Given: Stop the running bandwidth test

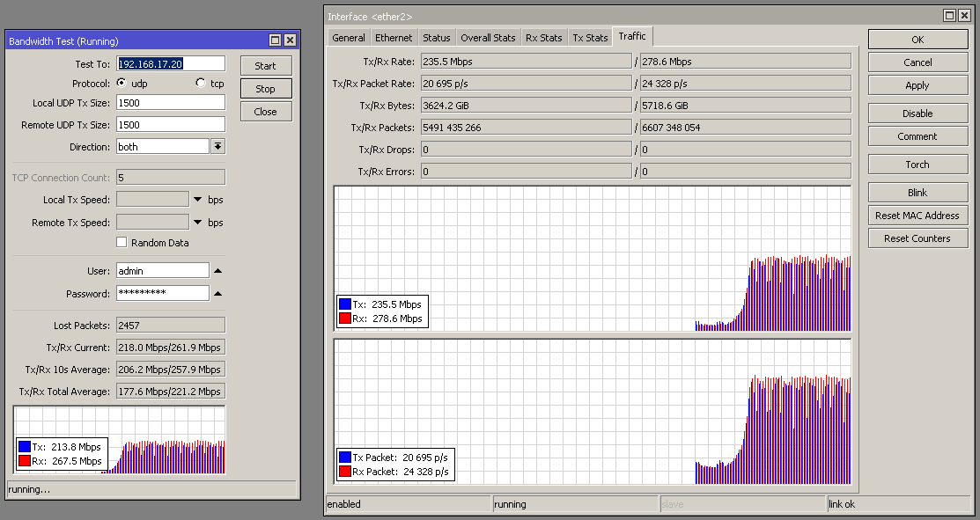Looking at the screenshot, I should pyautogui.click(x=265, y=89).
